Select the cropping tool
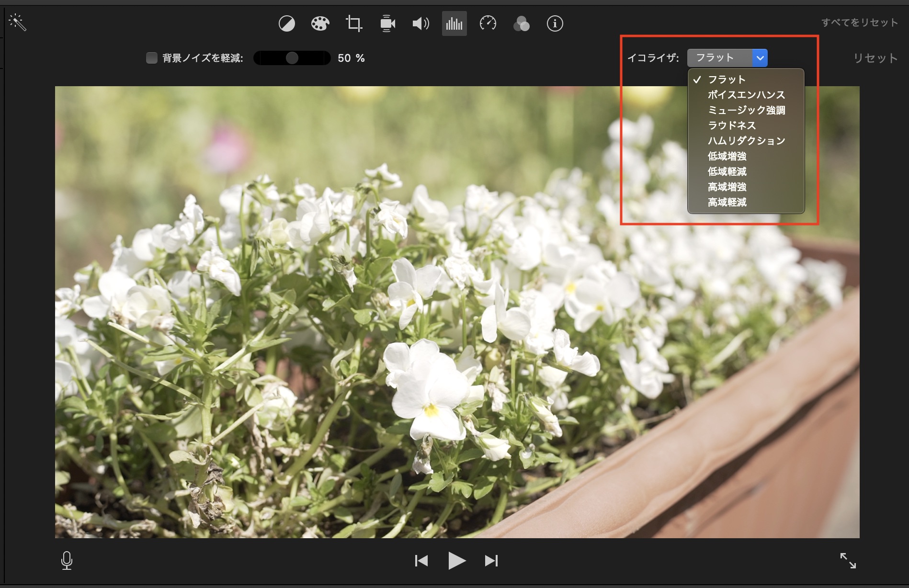The width and height of the screenshot is (909, 588). [x=354, y=23]
